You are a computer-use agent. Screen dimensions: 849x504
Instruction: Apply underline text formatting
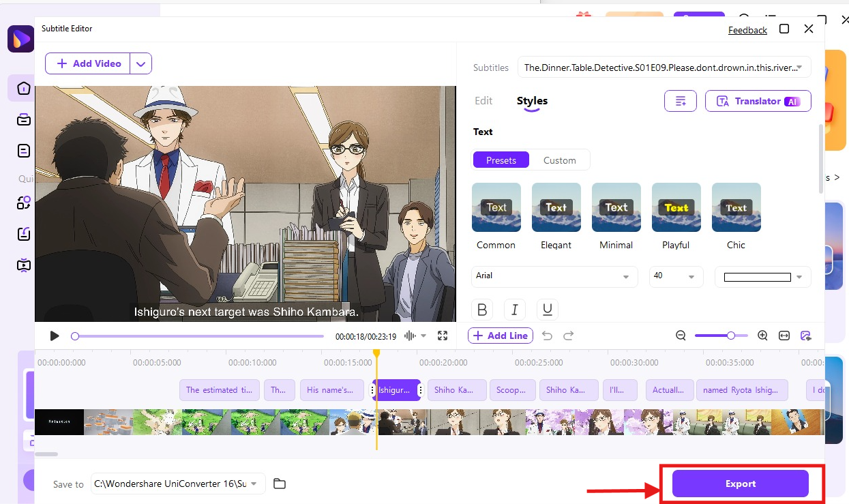(x=548, y=310)
